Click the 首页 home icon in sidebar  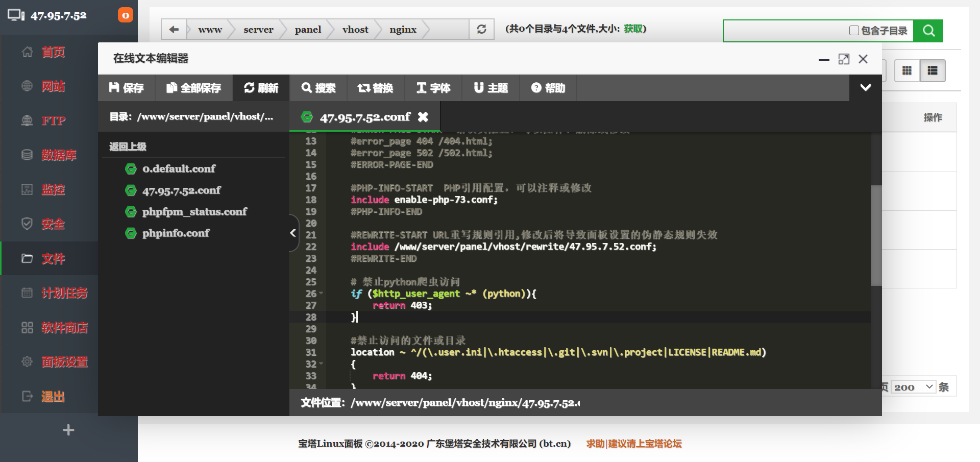(27, 52)
